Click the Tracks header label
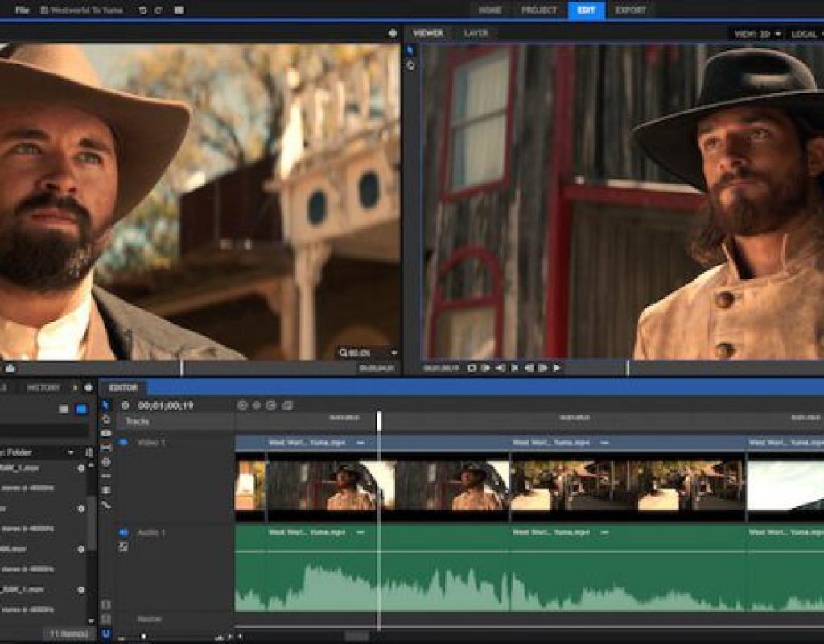Viewport: 824px width, 644px height. (137, 422)
